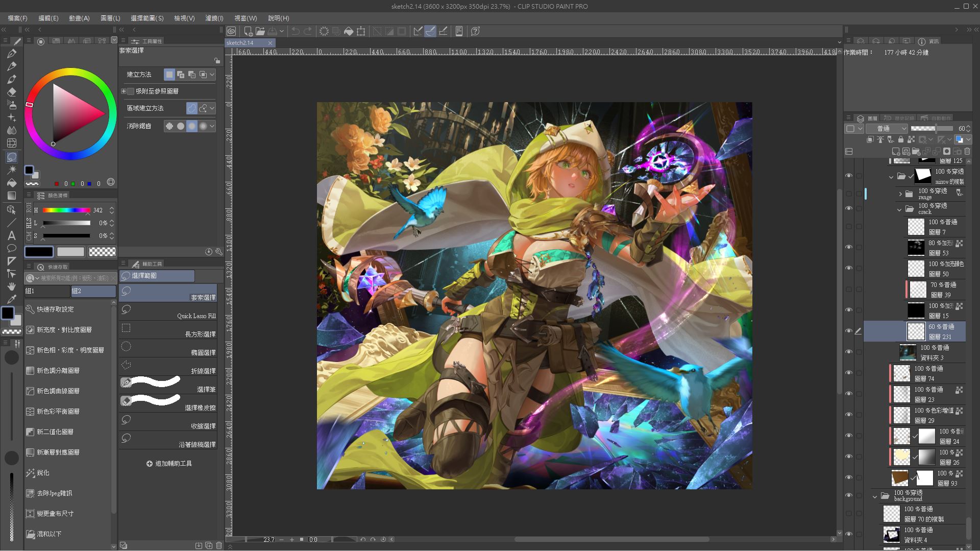This screenshot has height=551, width=980.
Task: Click the 搜索所有功能 quick access search field
Action: pyautogui.click(x=71, y=278)
